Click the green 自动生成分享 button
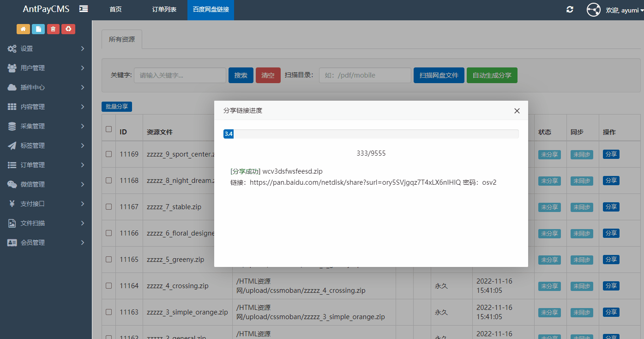 tap(492, 75)
